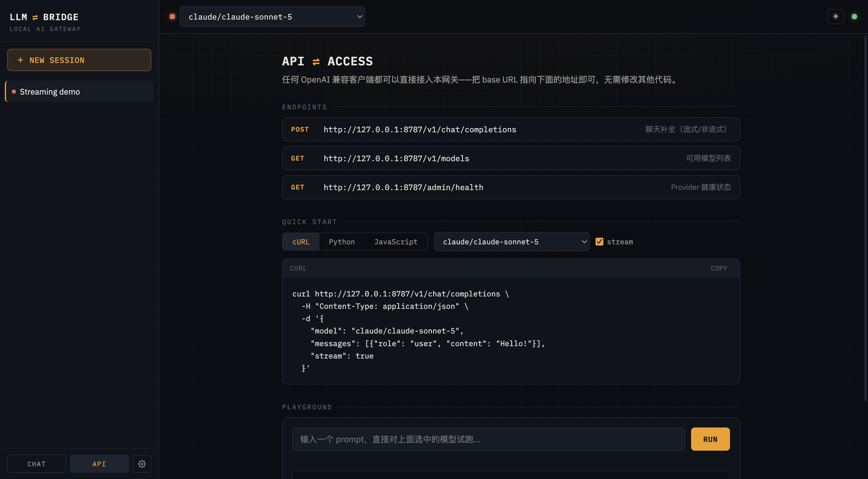
Task: Click the 'stream' checkbox label text
Action: click(x=620, y=242)
